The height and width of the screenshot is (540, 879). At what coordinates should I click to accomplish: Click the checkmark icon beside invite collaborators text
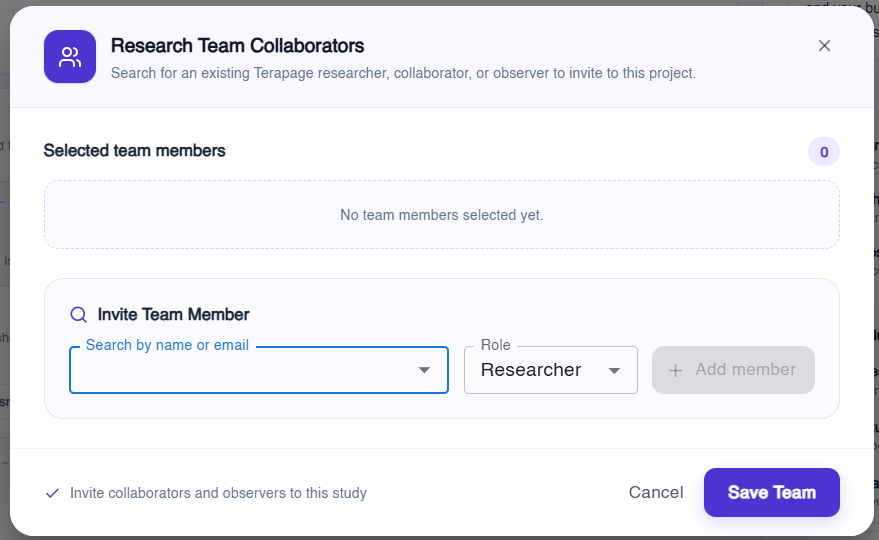pos(52,493)
